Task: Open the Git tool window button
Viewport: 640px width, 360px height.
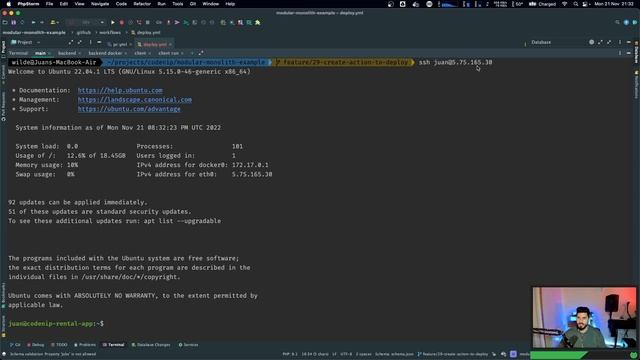Action: pyautogui.click(x=15, y=345)
